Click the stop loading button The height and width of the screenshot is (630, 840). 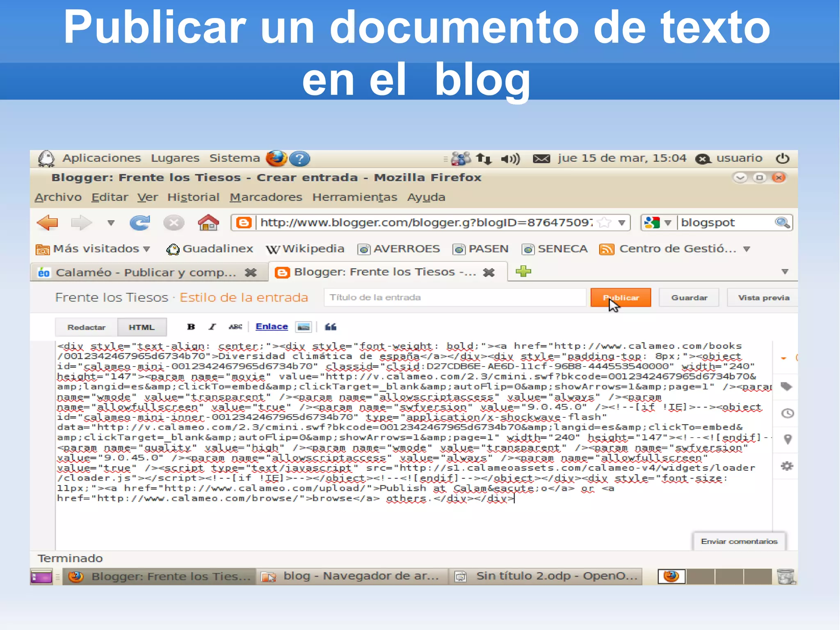(x=174, y=223)
